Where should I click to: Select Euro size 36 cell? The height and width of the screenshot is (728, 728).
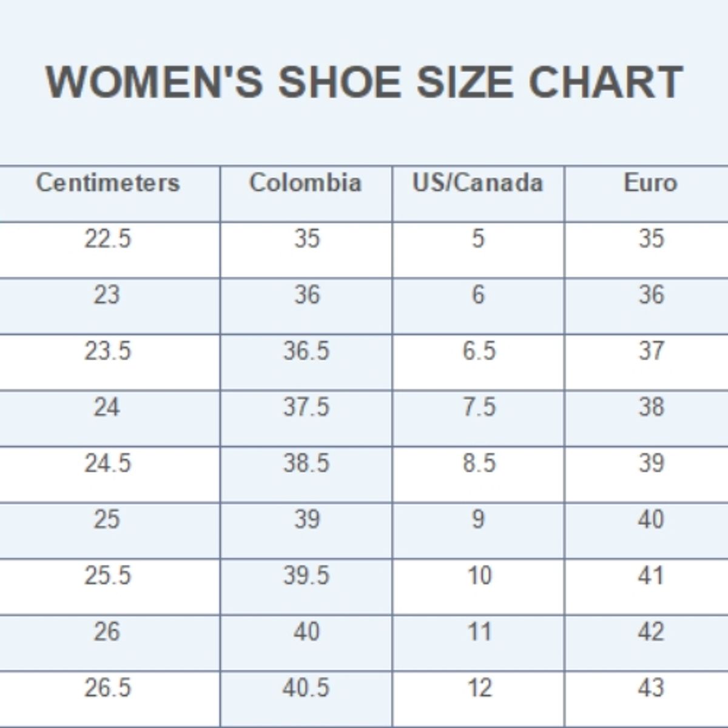[651, 295]
